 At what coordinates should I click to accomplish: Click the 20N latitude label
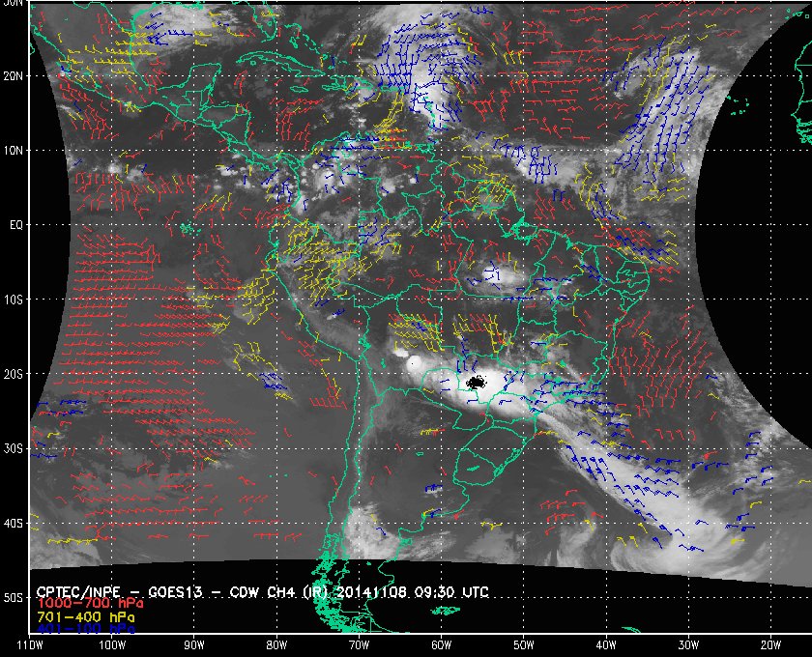click(14, 75)
